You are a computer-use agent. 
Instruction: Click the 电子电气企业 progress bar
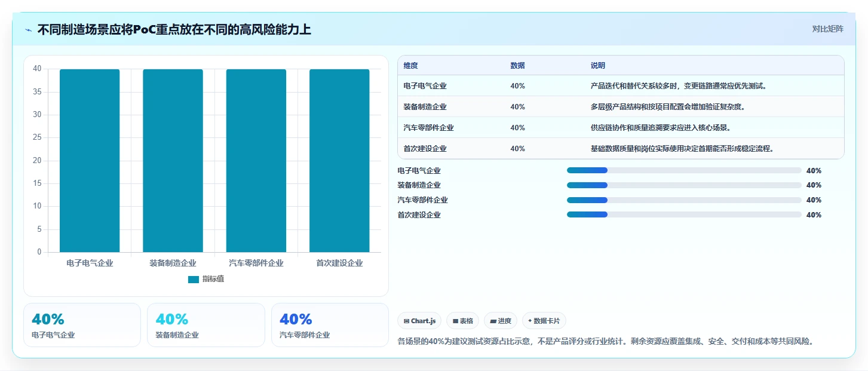click(684, 170)
